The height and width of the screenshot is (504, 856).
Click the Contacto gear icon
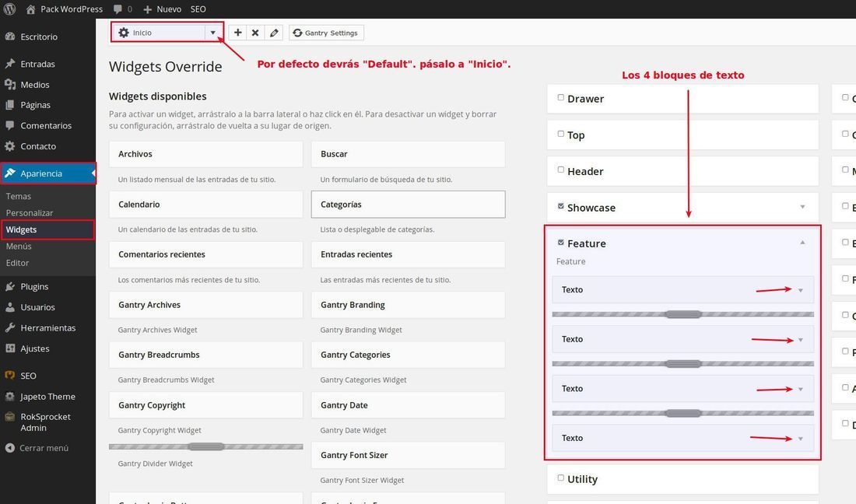10,146
